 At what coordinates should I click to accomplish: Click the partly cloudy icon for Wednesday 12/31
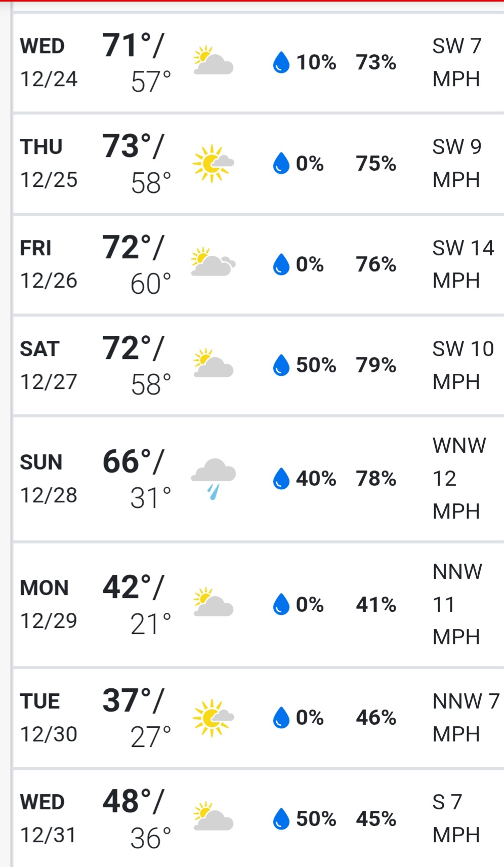tap(213, 816)
